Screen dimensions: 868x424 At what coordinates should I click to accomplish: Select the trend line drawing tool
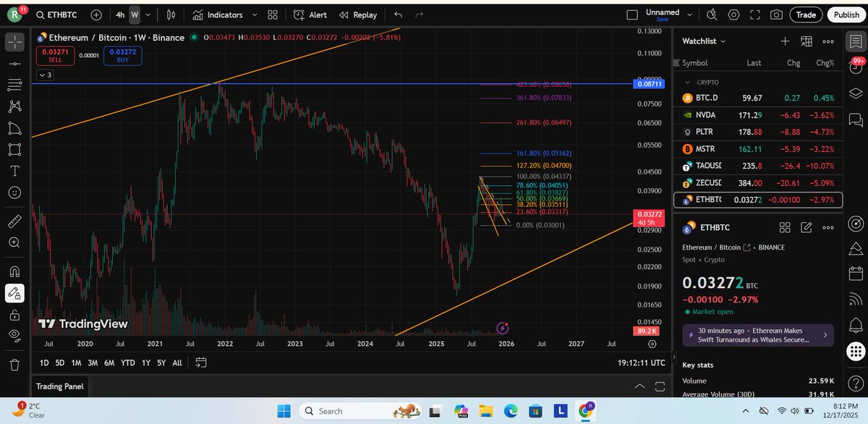(14, 64)
